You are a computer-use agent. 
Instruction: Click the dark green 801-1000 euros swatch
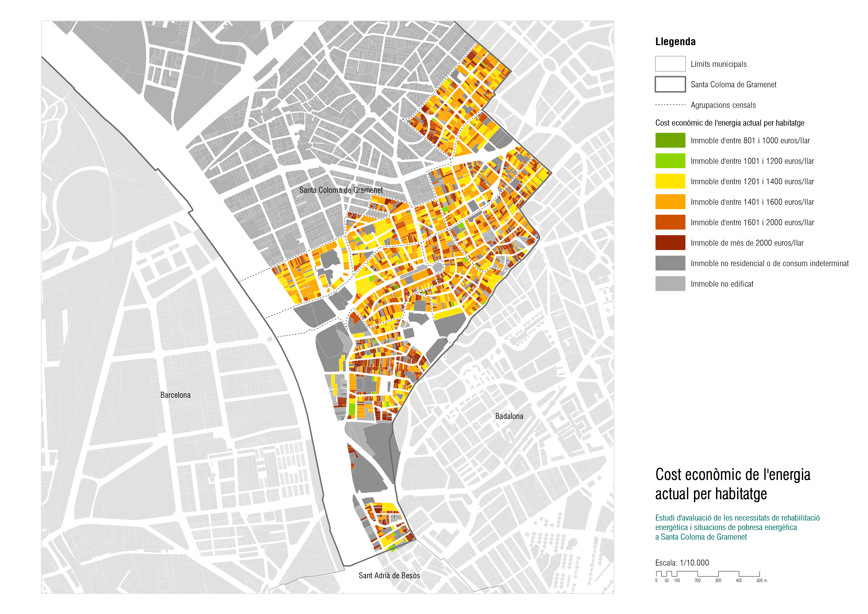point(670,140)
